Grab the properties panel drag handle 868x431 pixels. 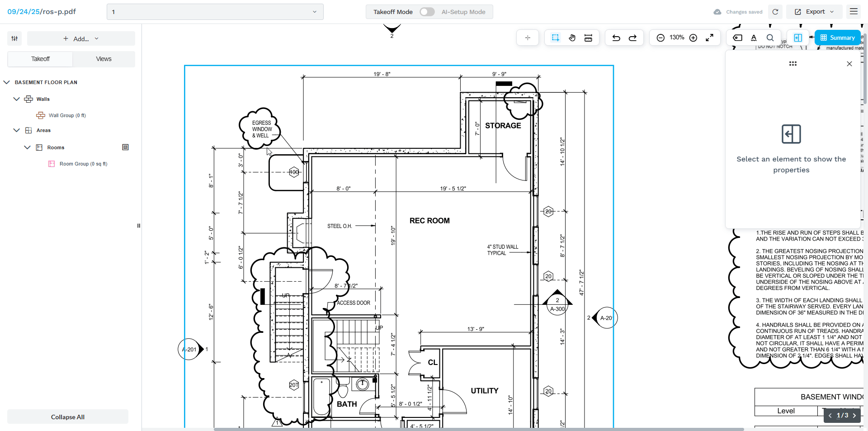click(x=793, y=64)
